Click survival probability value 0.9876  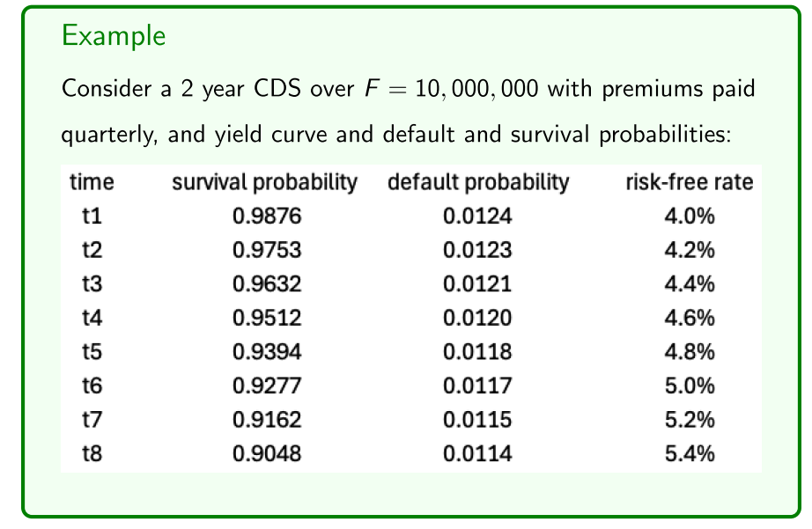[268, 217]
